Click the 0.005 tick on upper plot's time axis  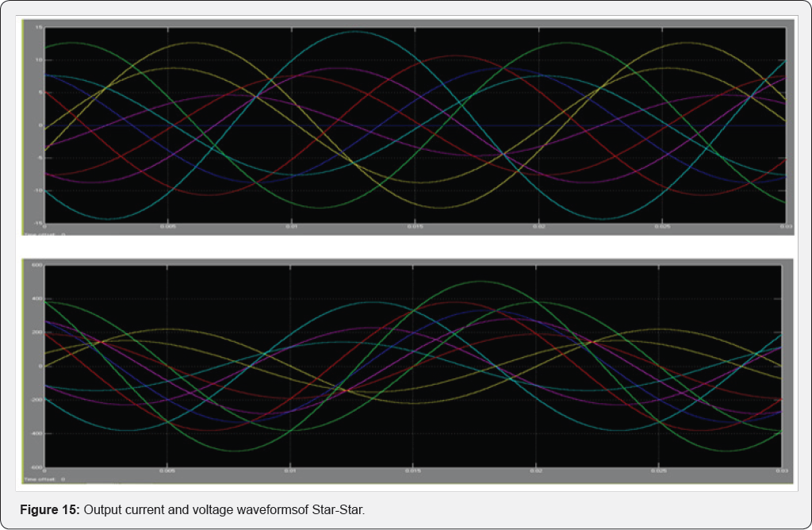[x=167, y=227]
